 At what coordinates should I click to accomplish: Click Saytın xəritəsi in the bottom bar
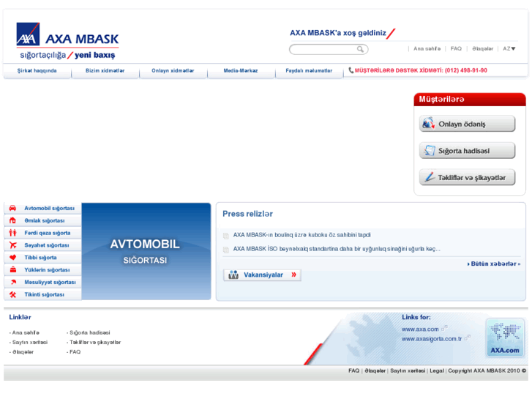click(x=408, y=370)
